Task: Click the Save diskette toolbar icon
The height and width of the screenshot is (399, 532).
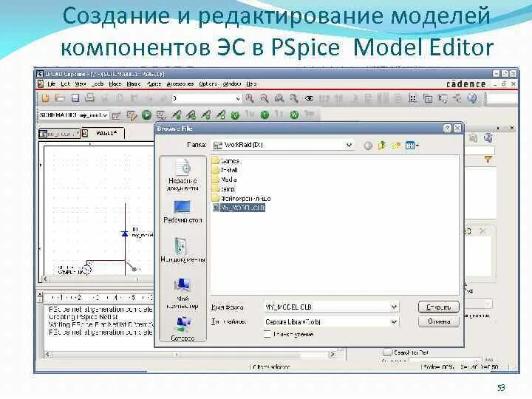Action: pos(75,98)
